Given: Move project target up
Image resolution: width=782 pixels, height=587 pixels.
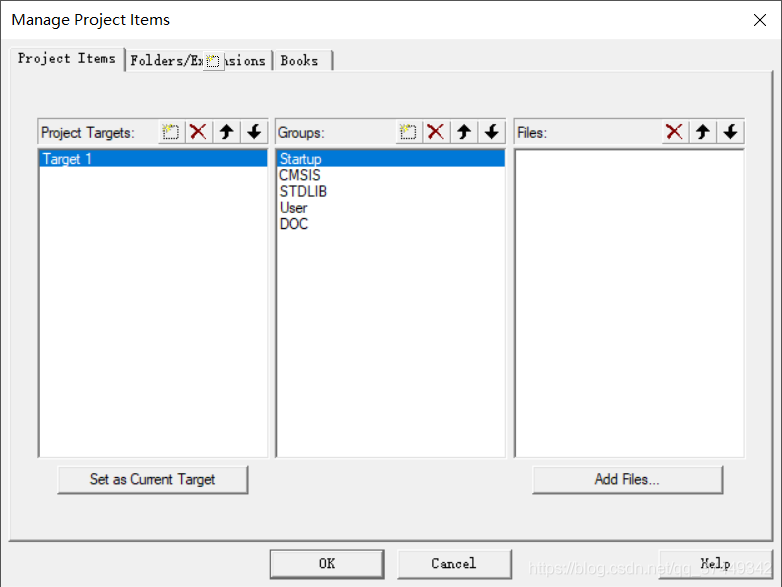Looking at the screenshot, I should (226, 132).
